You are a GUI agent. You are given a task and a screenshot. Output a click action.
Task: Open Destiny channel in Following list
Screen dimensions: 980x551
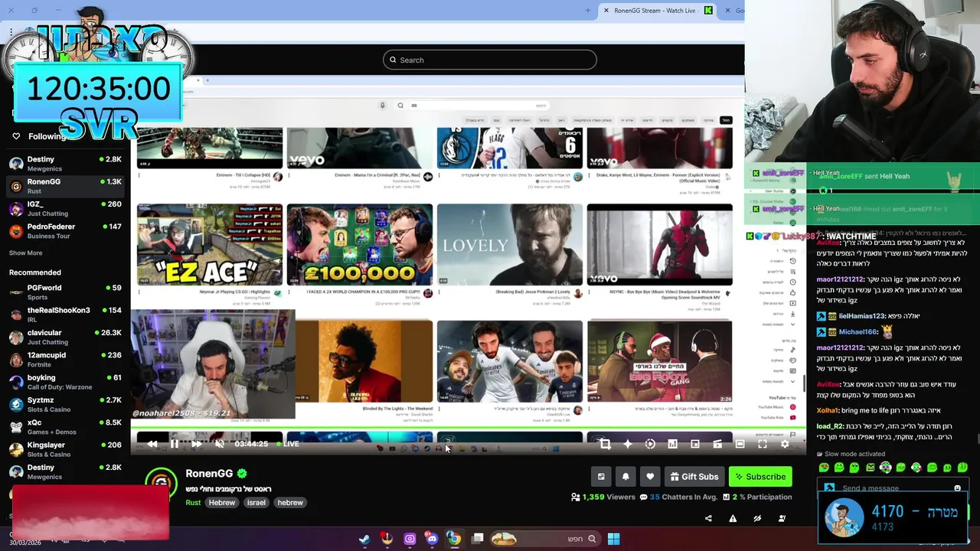pos(65,163)
